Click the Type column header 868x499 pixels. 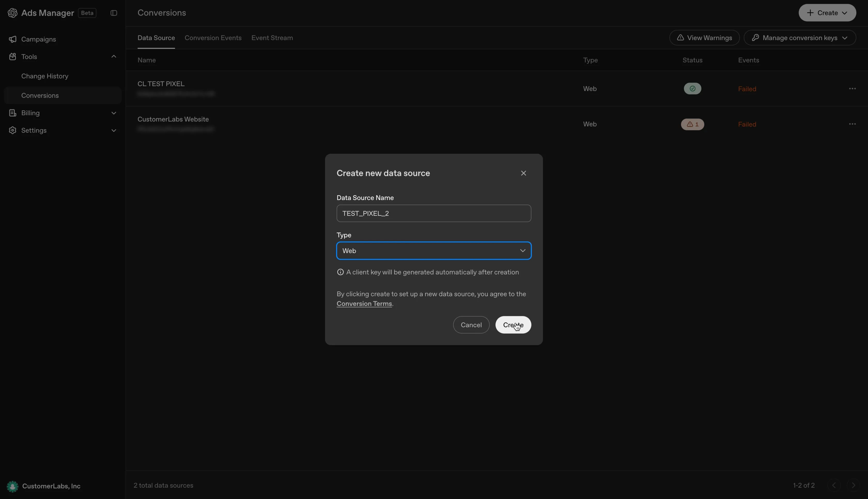(591, 60)
